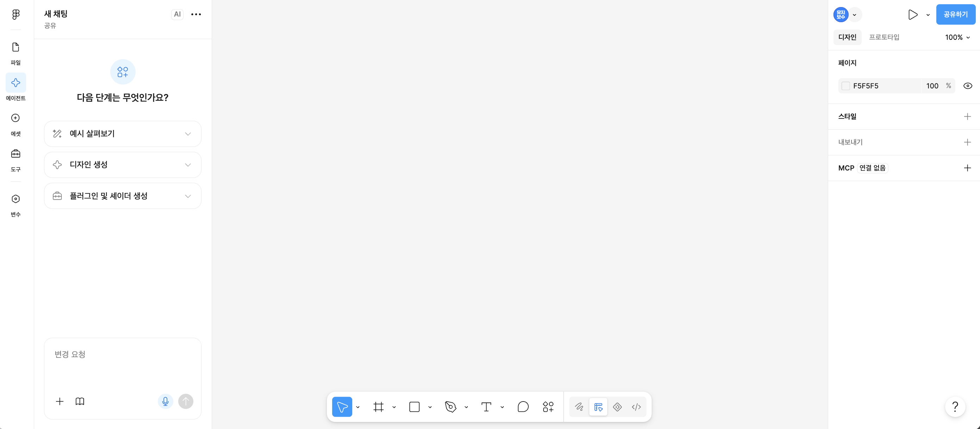Select the Agent (에이전트) sidebar icon

click(x=15, y=82)
